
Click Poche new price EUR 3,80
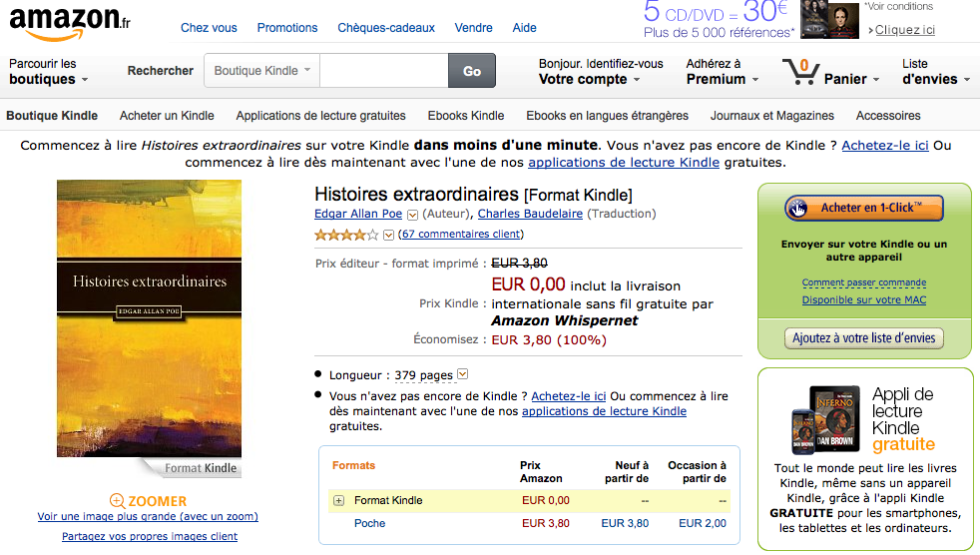pos(625,524)
